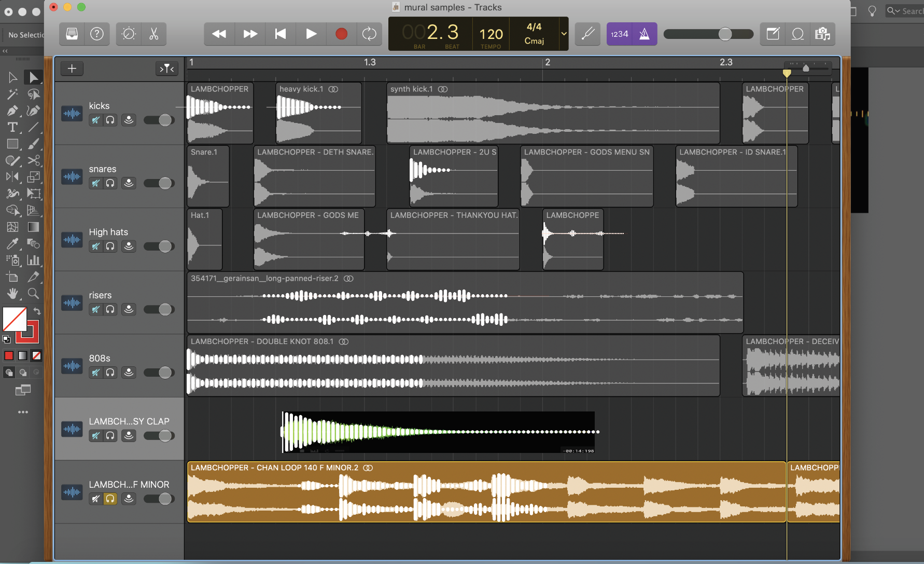Solo the risers track

coord(110,310)
